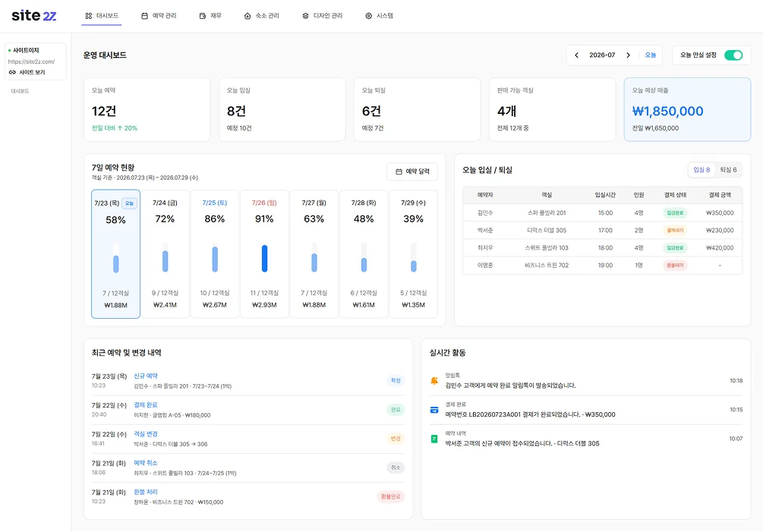The image size is (763, 532).
Task: Switch to the 입실 8 tab
Action: pos(702,170)
